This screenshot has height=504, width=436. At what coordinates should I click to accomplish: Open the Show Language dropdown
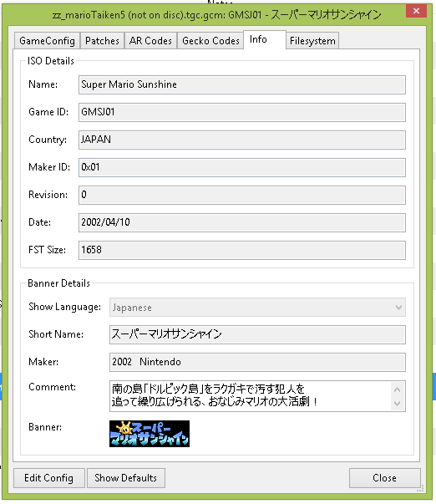[257, 308]
